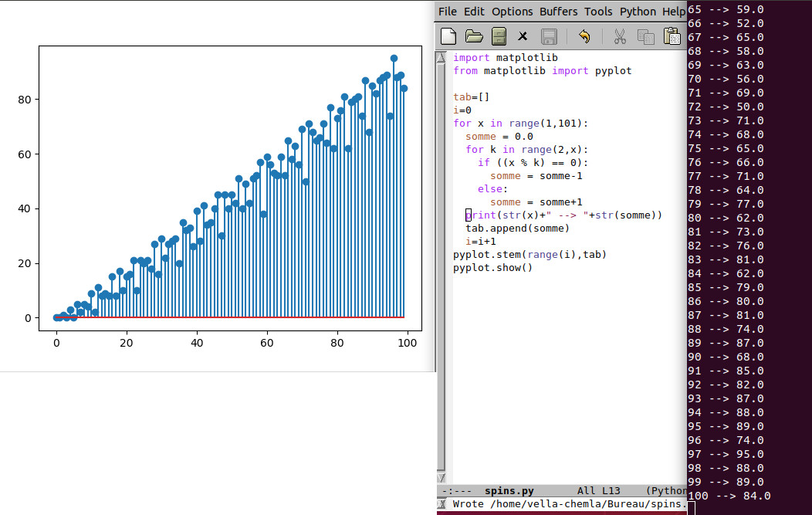This screenshot has width=812, height=515.
Task: Paste using the clipboard icon
Action: coord(672,36)
